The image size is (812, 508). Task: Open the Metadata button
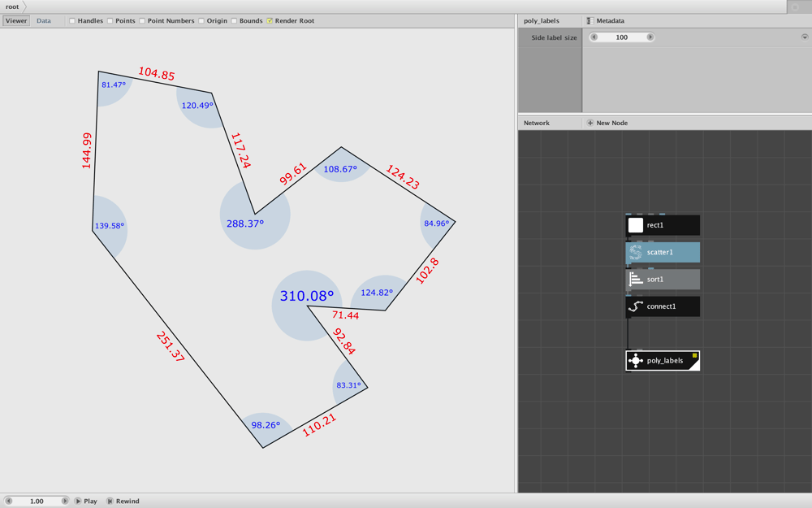[x=606, y=21]
